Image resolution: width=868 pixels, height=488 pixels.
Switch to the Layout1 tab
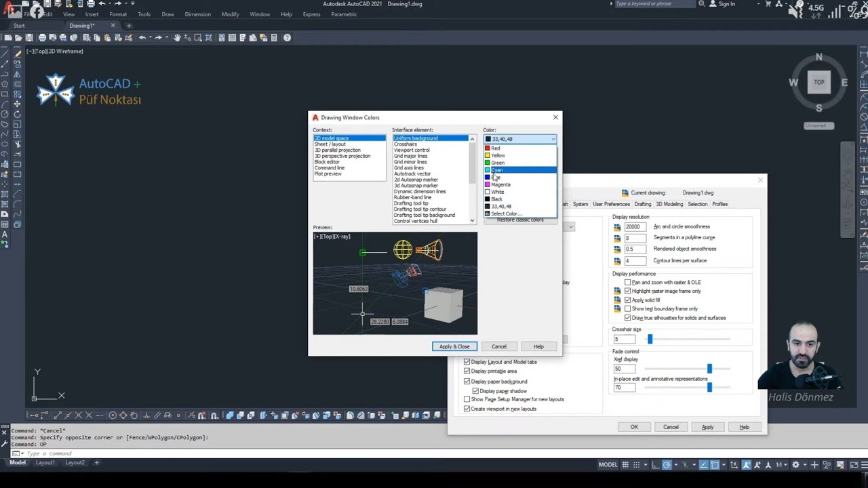pos(45,462)
